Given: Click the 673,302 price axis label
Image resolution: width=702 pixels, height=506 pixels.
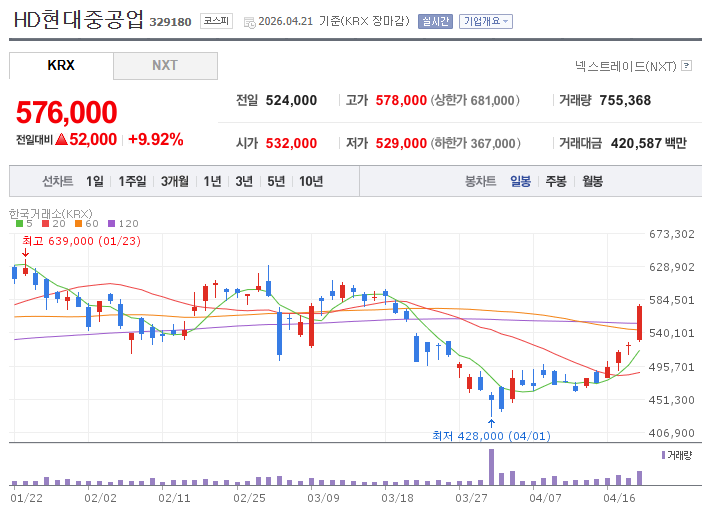Looking at the screenshot, I should tap(672, 234).
